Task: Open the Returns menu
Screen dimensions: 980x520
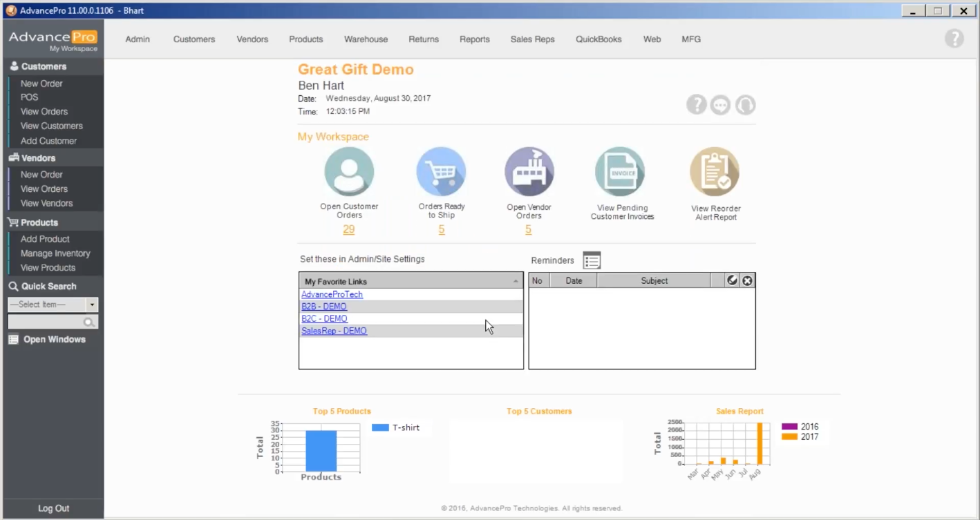Action: 424,39
